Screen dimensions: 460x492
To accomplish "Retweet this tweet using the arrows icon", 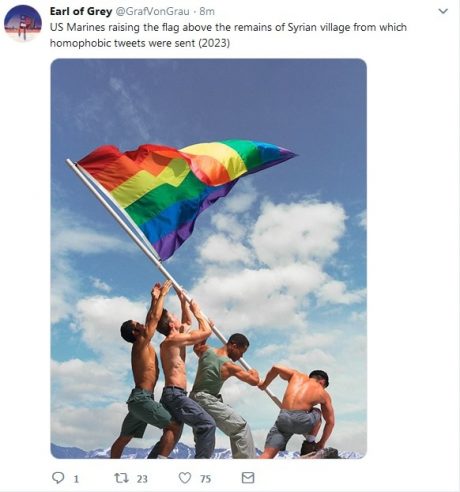I will [121, 478].
